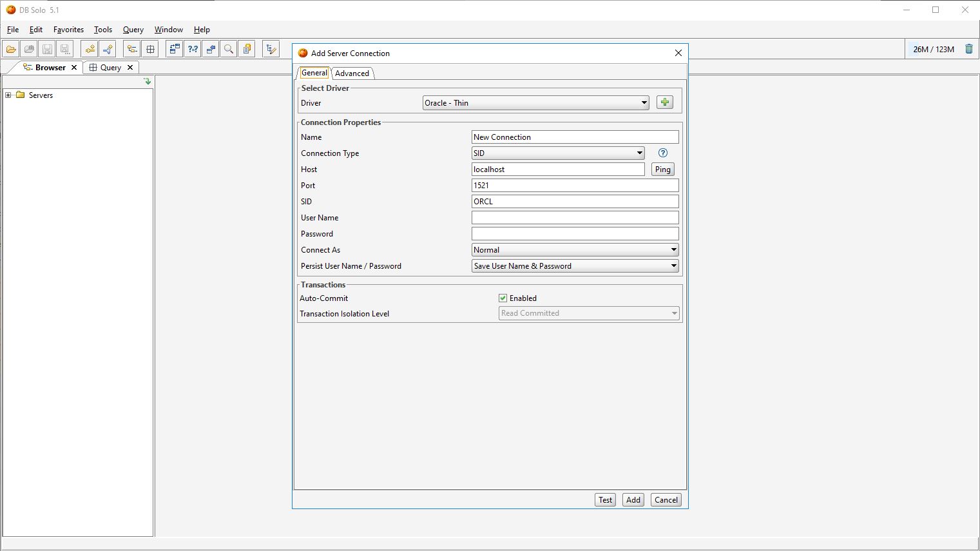Click the browser tree toolbar icon
This screenshot has height=551, width=980.
point(132,49)
